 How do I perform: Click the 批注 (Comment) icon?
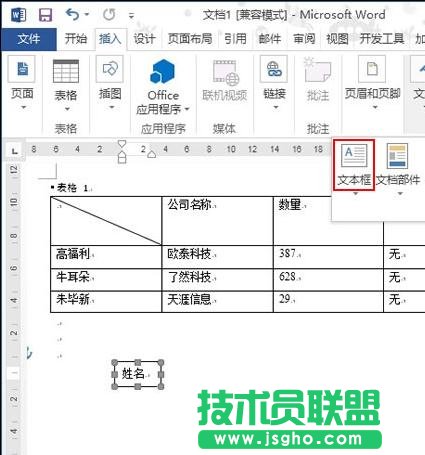317,69
